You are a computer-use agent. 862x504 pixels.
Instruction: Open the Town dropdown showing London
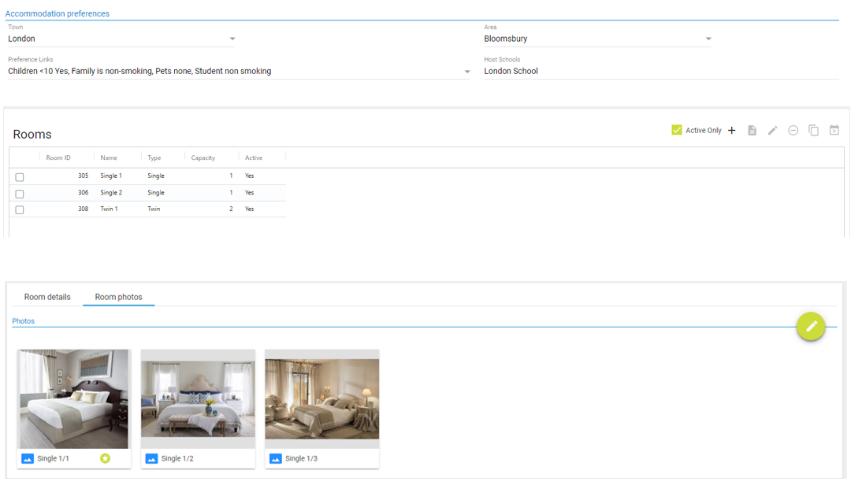click(x=121, y=39)
